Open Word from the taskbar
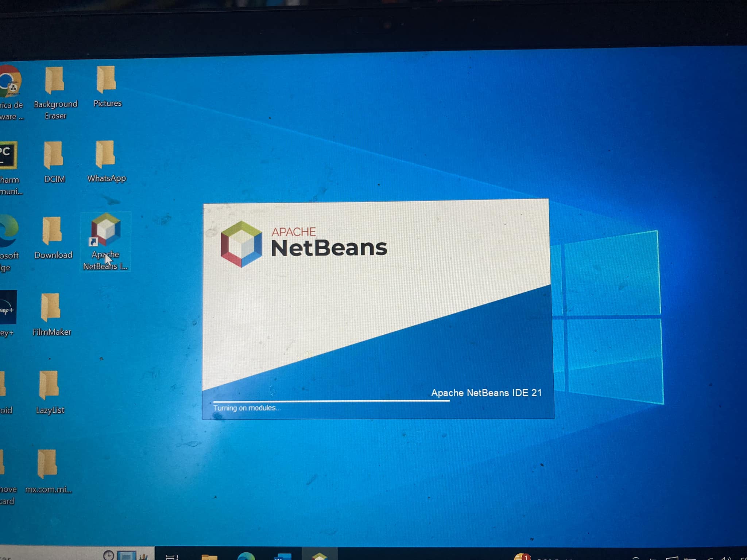Screen dimensions: 747x560 pos(283,556)
